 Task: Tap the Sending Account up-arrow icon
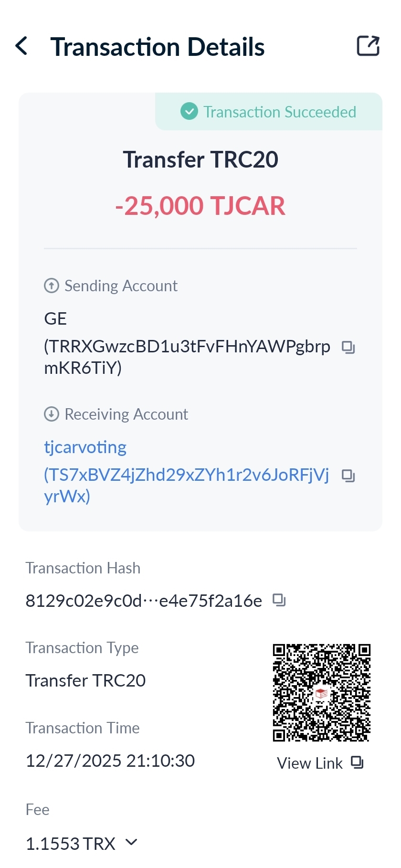pyautogui.click(x=52, y=286)
